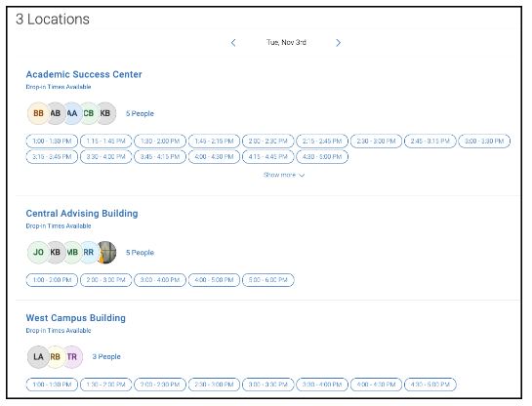Click the LA avatar in West Campus

click(38, 357)
